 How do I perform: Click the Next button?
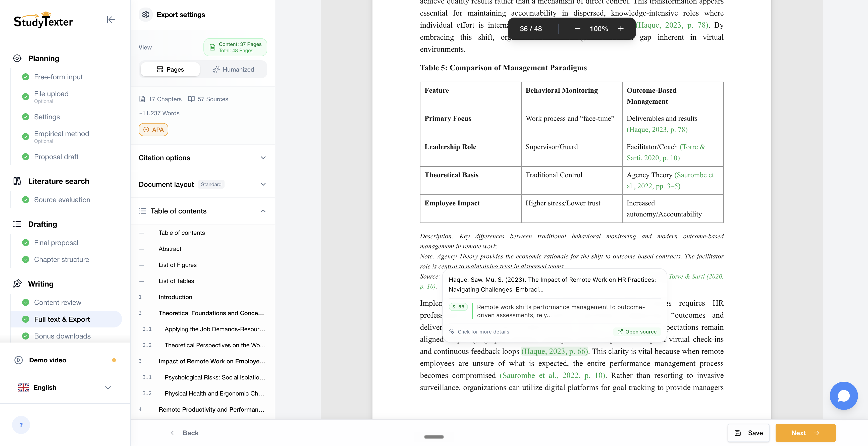[x=805, y=433]
